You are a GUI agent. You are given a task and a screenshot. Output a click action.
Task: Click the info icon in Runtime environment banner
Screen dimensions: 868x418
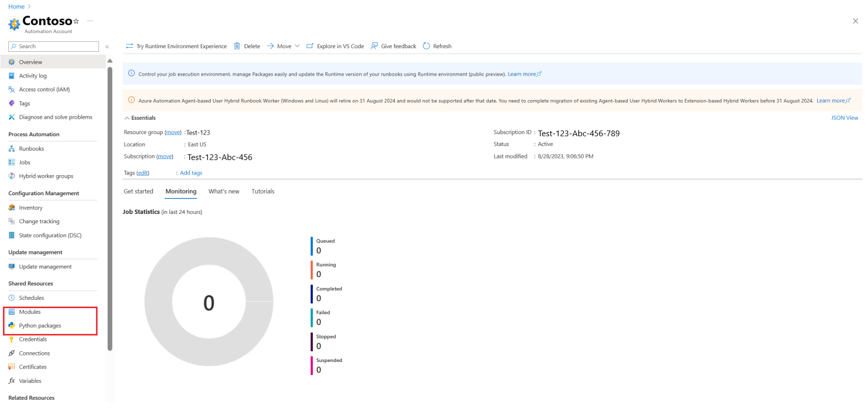pos(132,73)
